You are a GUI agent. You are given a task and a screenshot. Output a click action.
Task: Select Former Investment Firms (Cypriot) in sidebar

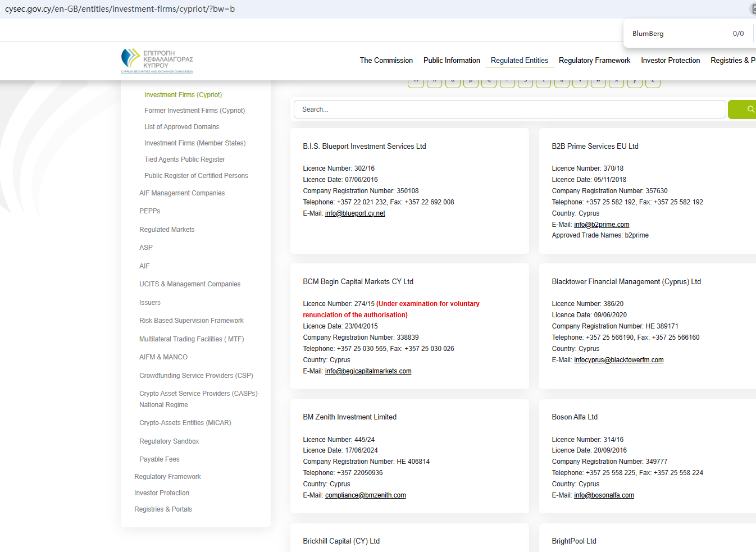[x=194, y=111]
